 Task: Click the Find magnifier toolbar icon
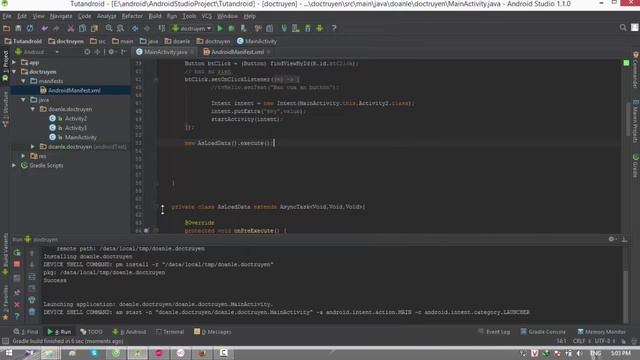point(109,28)
